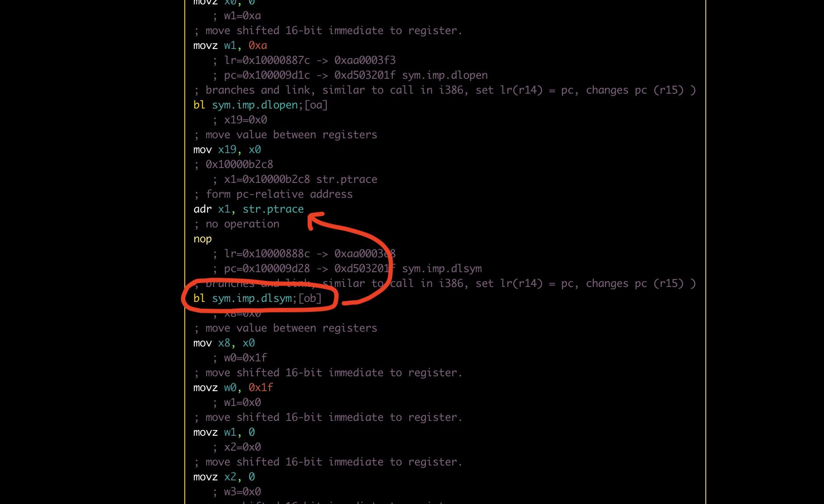Viewport: 824px width, 504px height.
Task: Click the pc=0x100009d28 comment address
Action: (x=267, y=269)
